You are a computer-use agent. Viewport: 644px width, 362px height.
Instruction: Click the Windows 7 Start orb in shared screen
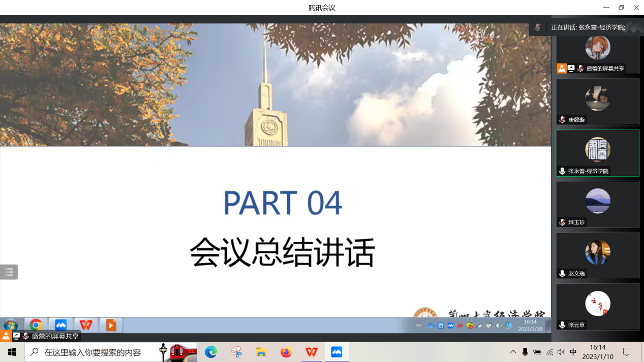11,325
